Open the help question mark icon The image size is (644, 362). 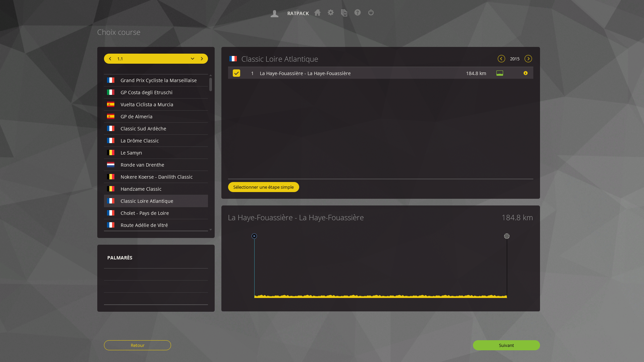pyautogui.click(x=358, y=13)
